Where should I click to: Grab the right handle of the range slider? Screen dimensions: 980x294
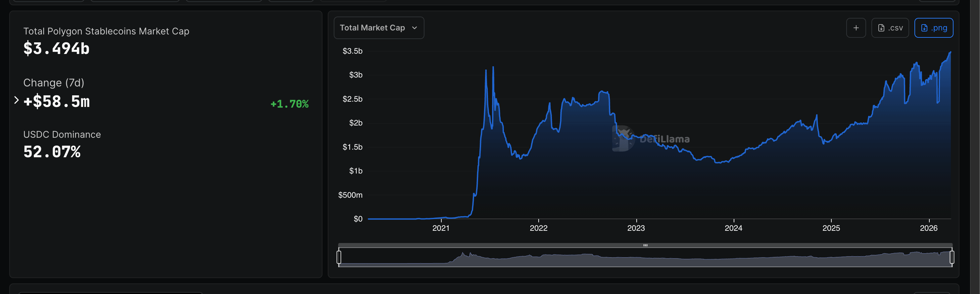952,257
